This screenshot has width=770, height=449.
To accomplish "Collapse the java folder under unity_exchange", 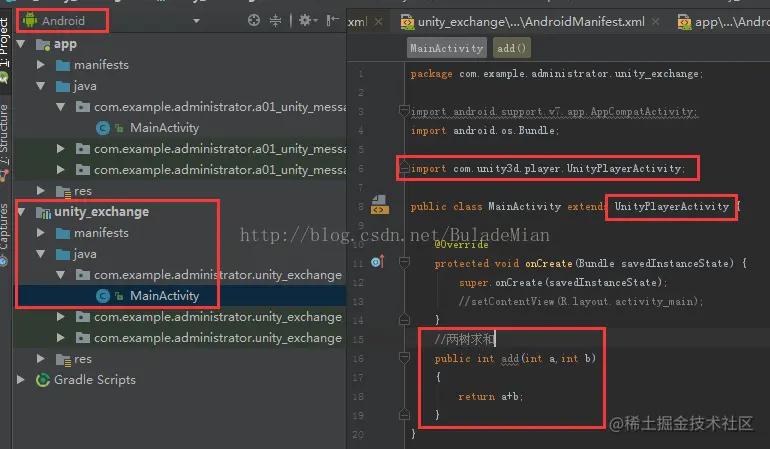I will (41, 254).
